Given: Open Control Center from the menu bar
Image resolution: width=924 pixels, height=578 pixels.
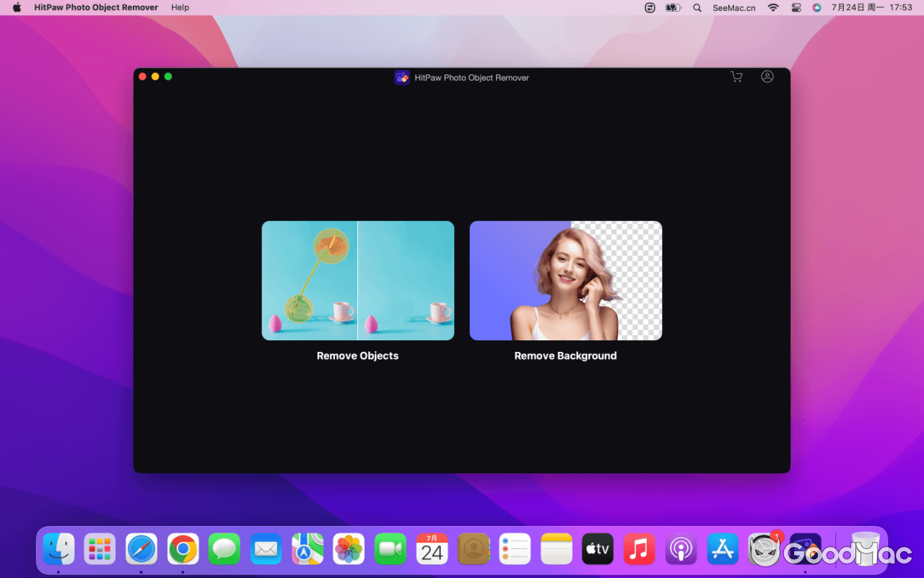Looking at the screenshot, I should [x=796, y=7].
